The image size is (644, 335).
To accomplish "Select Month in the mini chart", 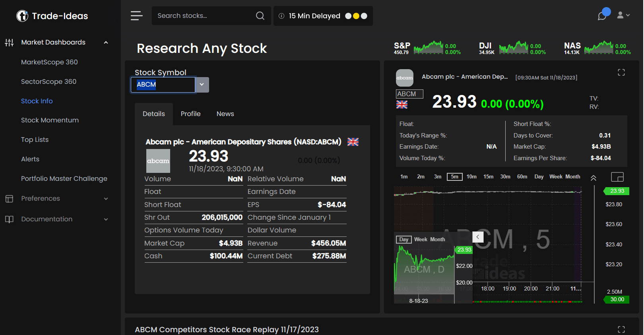I will click(437, 240).
